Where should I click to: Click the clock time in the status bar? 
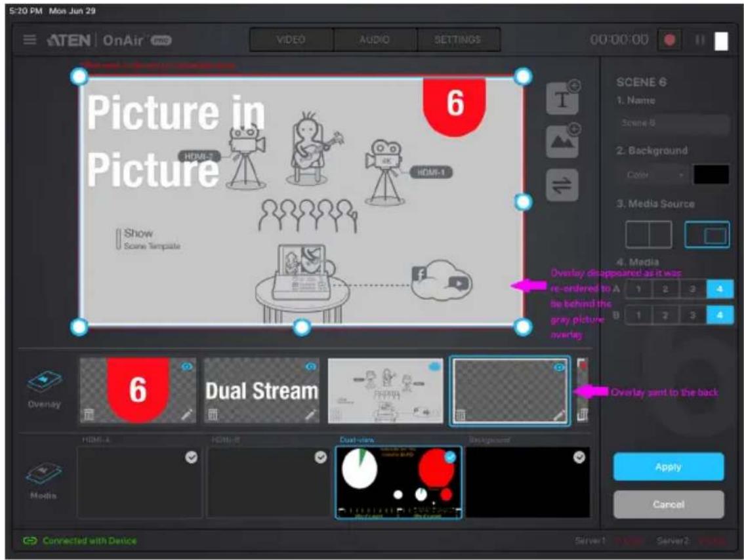26,10
